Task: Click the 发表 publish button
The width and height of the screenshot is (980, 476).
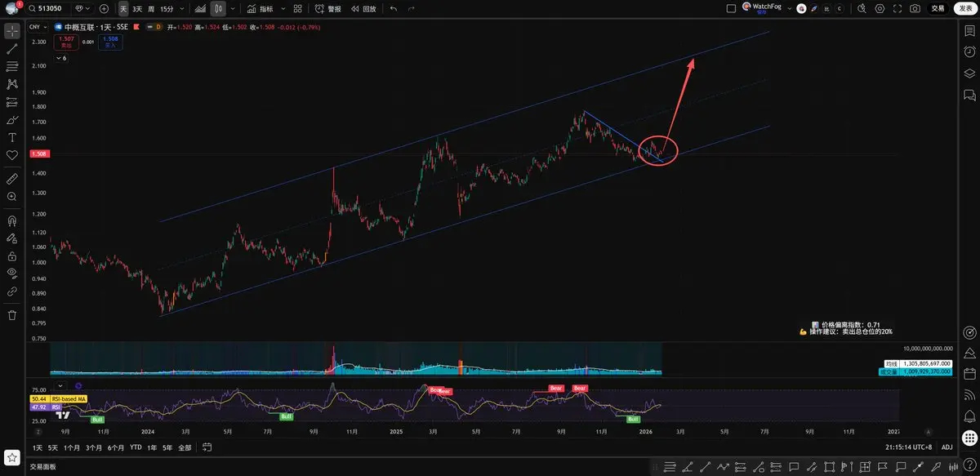Action: tap(964, 8)
